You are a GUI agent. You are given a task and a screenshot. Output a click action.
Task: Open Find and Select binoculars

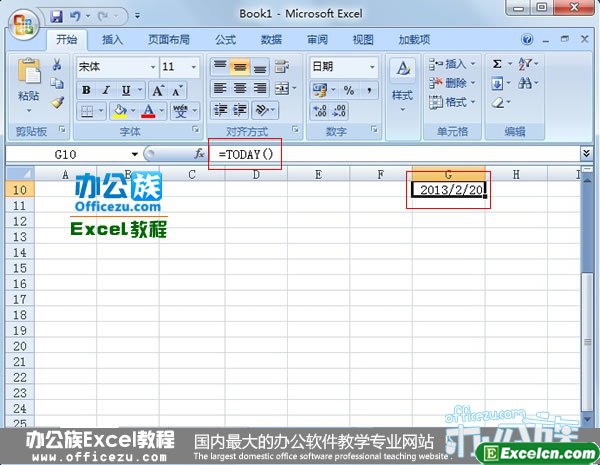[528, 83]
